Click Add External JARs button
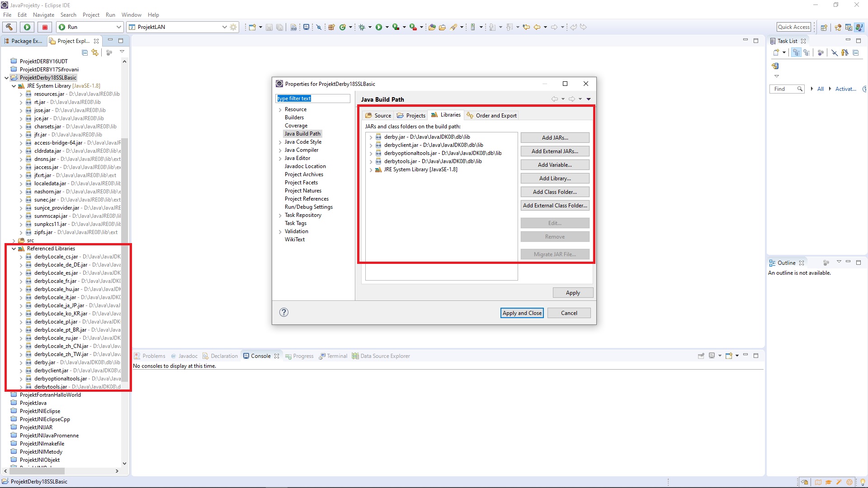 pos(555,151)
